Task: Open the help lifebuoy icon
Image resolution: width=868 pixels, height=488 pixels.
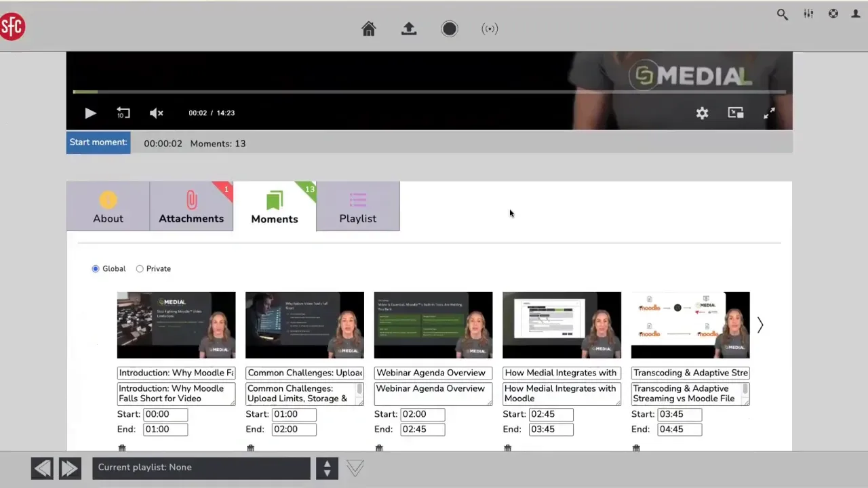Action: 833,14
